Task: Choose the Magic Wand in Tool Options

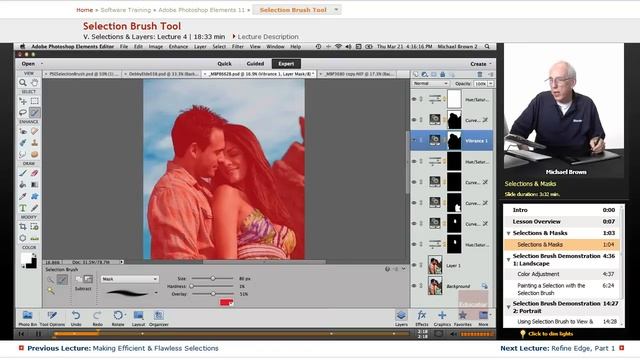Action: [x=51, y=291]
